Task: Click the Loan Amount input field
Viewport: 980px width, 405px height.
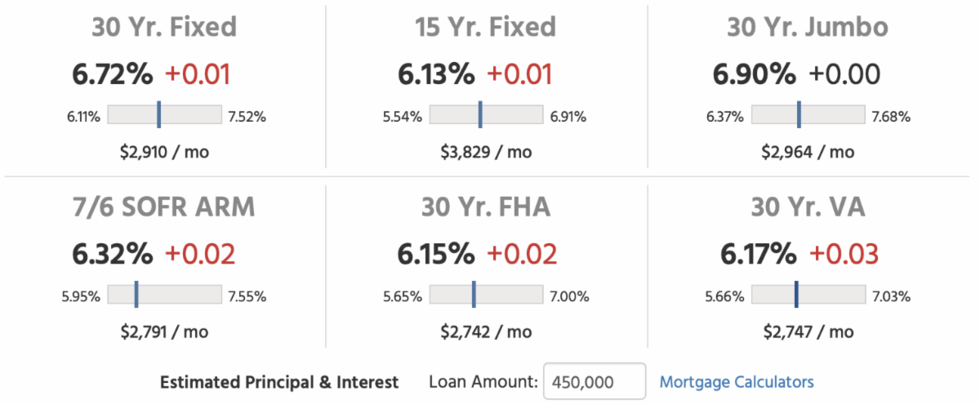Action: point(595,381)
